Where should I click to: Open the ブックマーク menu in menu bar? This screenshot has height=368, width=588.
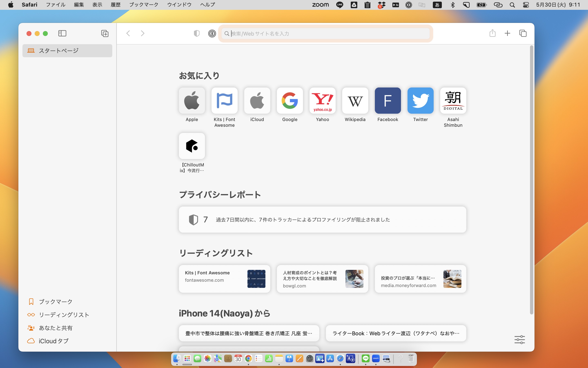pos(144,5)
